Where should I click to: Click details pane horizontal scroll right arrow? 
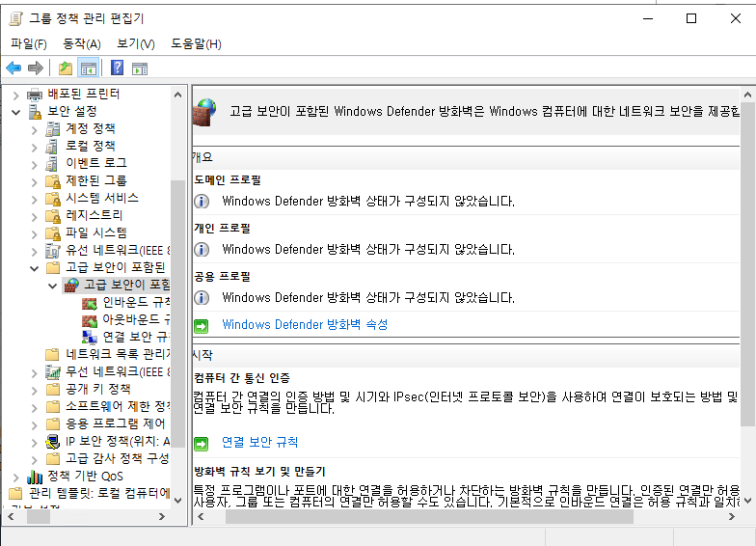click(x=731, y=517)
